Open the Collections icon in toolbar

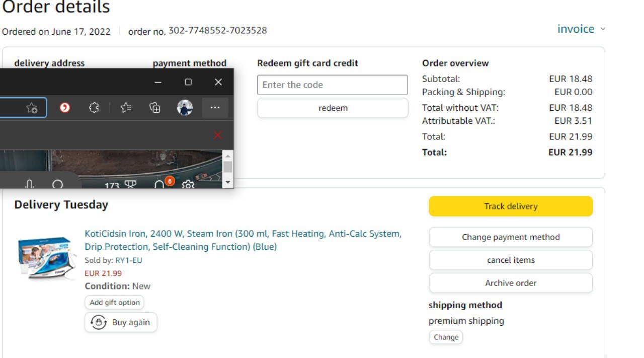pyautogui.click(x=155, y=108)
